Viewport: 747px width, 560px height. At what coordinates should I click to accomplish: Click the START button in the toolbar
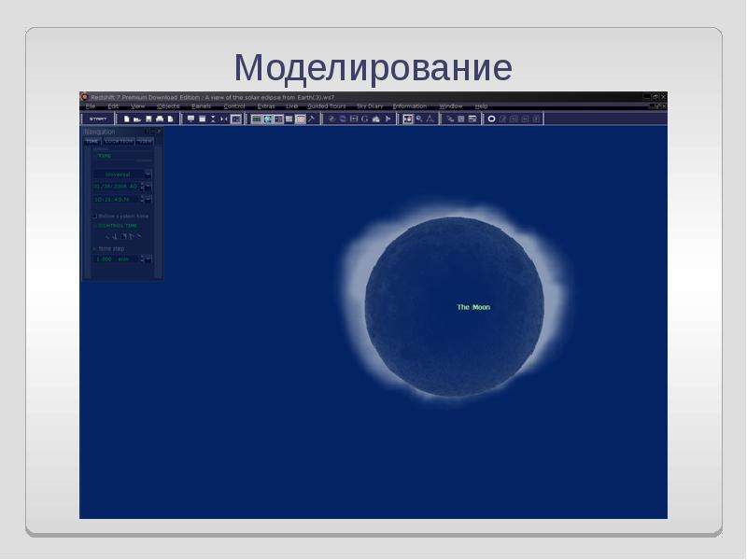(98, 119)
